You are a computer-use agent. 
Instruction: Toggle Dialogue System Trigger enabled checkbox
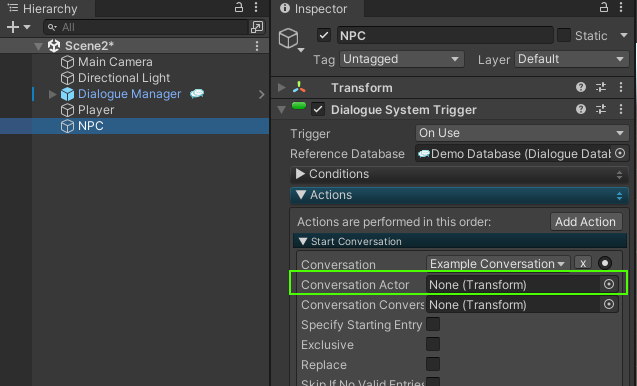coord(318,109)
